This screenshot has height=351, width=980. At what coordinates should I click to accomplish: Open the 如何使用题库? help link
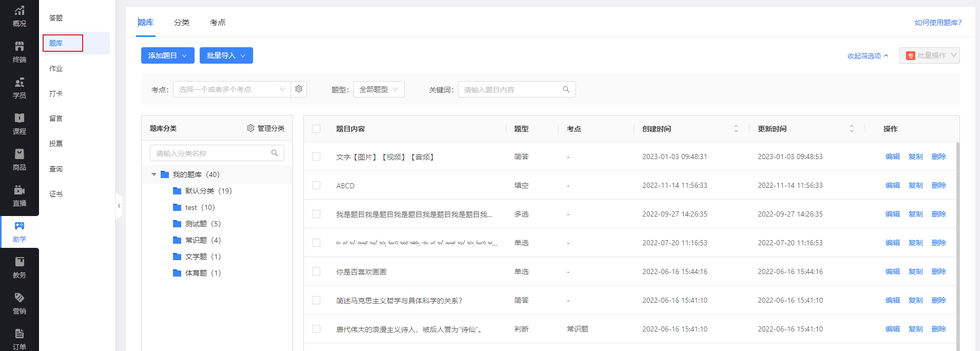[x=937, y=23]
